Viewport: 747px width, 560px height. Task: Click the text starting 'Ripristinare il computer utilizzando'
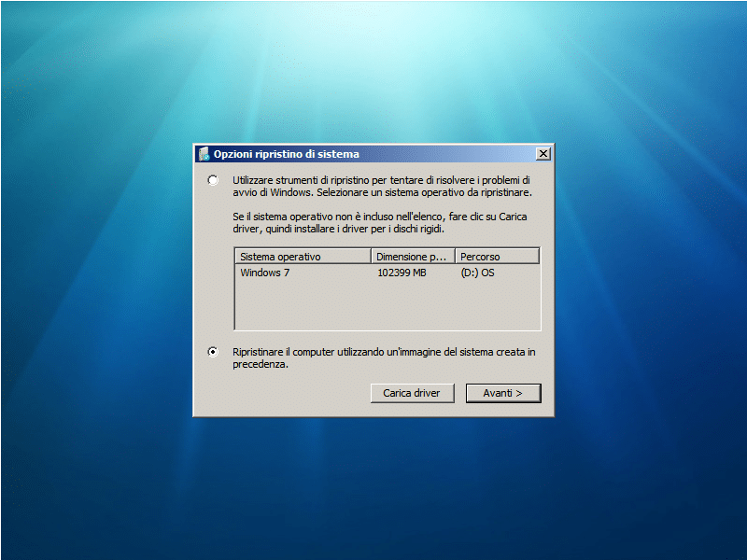click(384, 358)
